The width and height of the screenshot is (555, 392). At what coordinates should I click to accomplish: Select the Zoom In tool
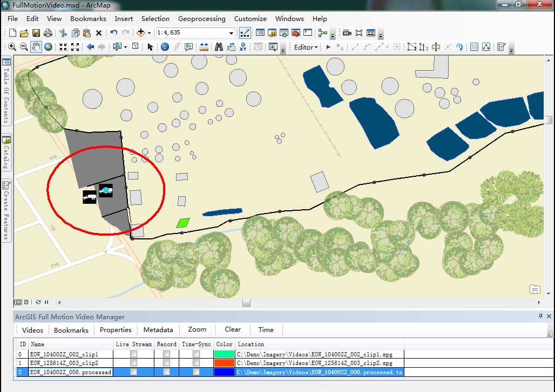pos(12,47)
